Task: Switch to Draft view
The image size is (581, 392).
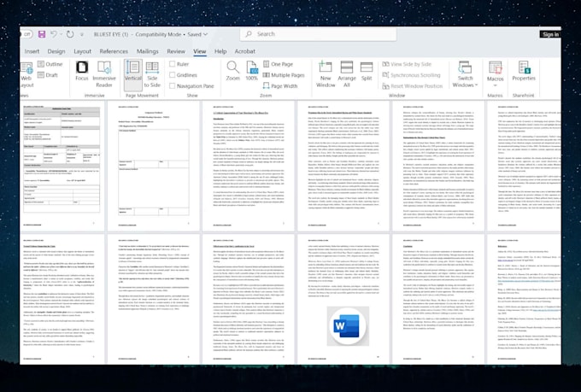Action: pos(48,75)
